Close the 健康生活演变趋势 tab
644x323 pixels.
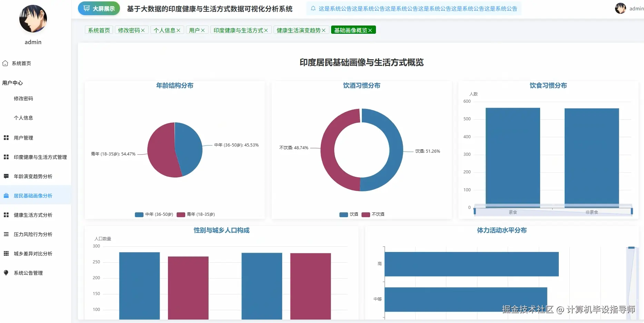coord(324,30)
